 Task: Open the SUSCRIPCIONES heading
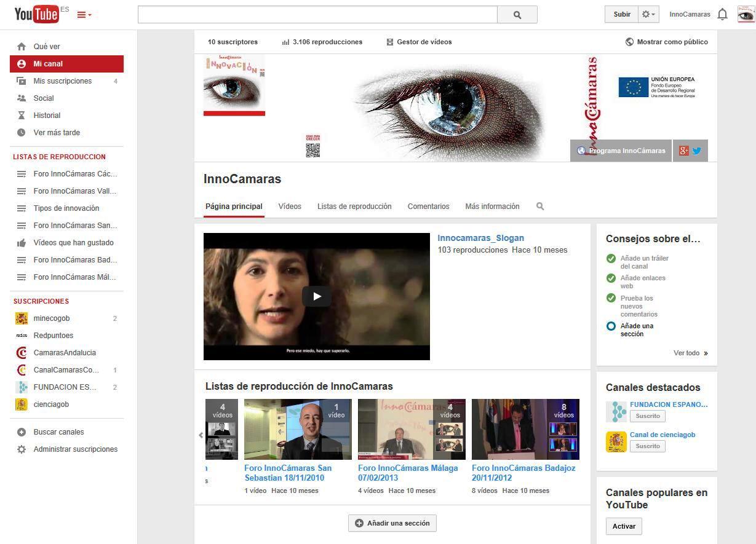coord(41,301)
